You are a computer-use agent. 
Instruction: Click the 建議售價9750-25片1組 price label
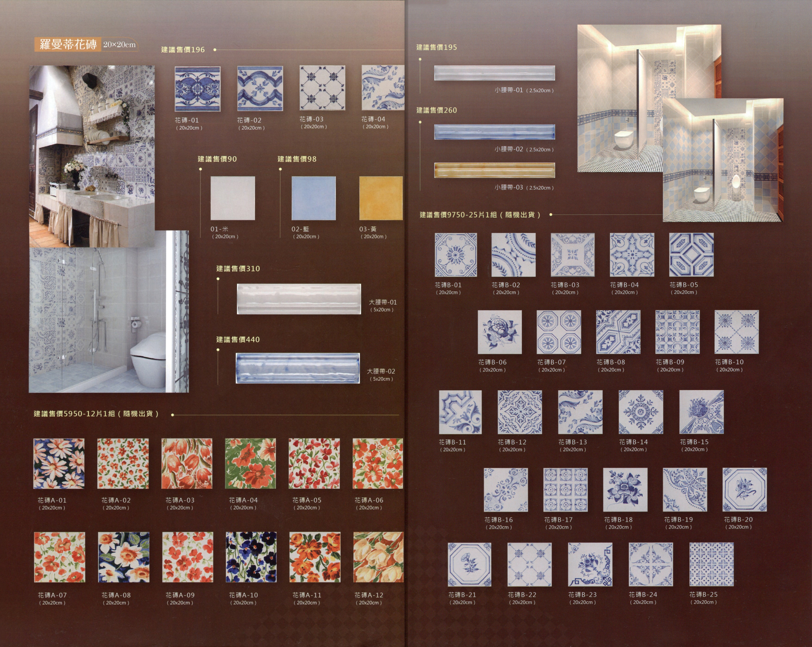[480, 215]
